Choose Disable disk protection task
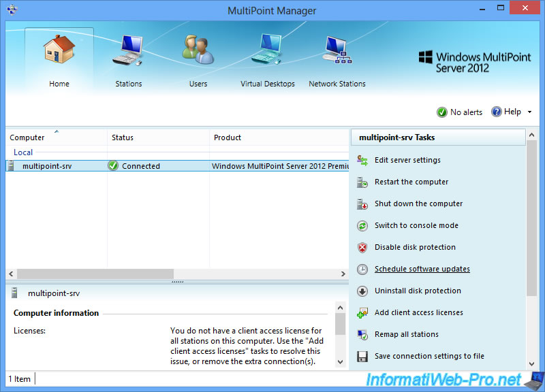 (x=415, y=247)
